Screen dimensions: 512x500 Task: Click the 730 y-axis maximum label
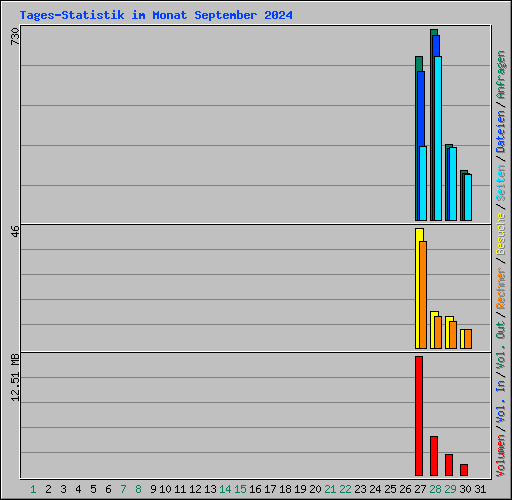[x=15, y=36]
